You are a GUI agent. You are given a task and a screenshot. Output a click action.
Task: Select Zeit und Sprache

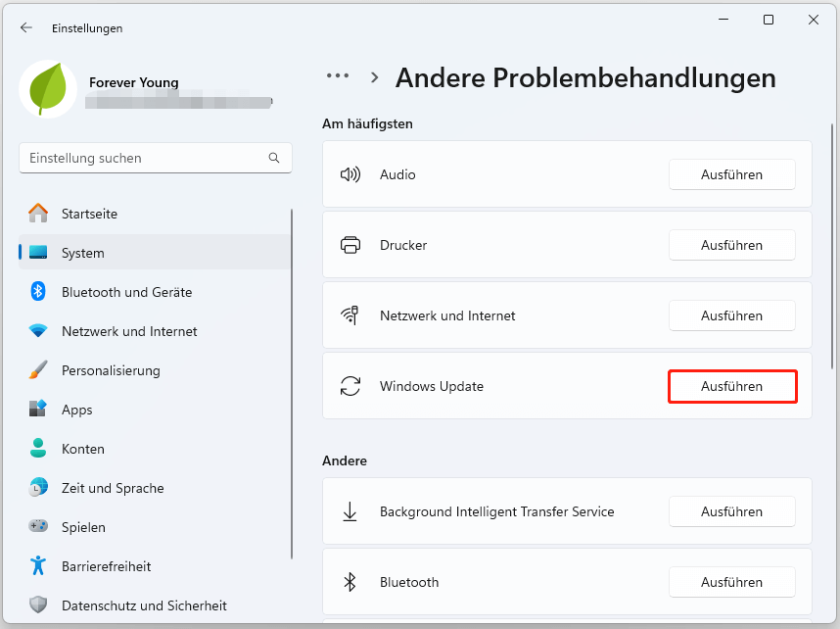(x=113, y=488)
